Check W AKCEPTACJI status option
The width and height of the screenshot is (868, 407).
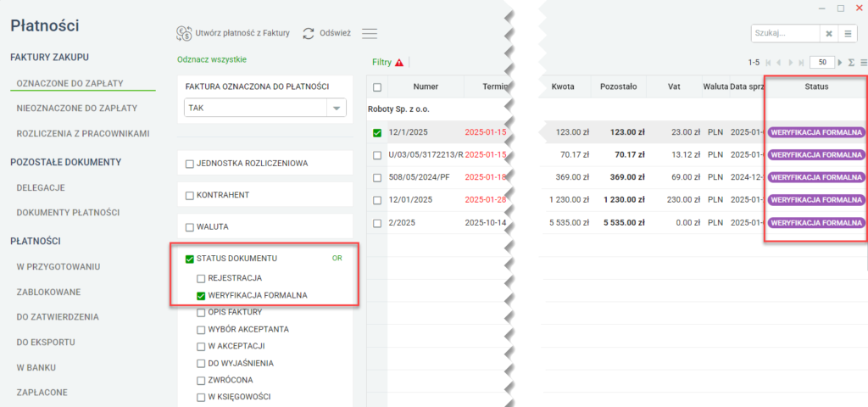[201, 347]
